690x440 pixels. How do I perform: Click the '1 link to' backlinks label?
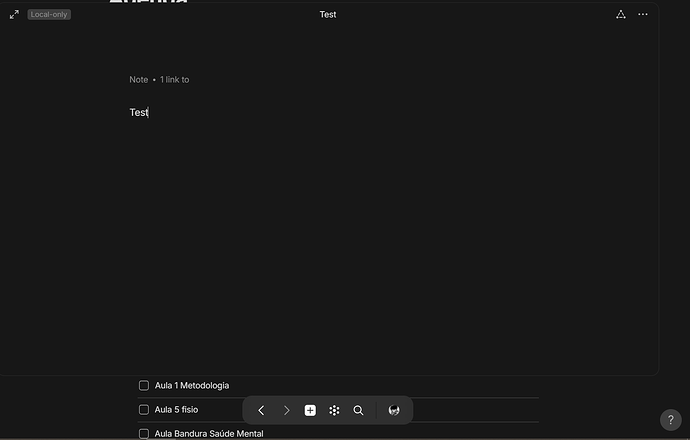pos(174,80)
